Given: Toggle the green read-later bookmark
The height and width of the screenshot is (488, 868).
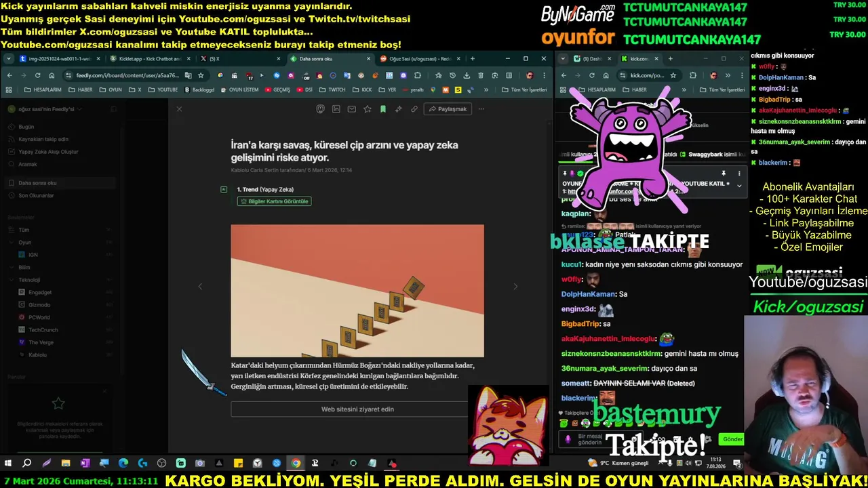Looking at the screenshot, I should coord(383,109).
